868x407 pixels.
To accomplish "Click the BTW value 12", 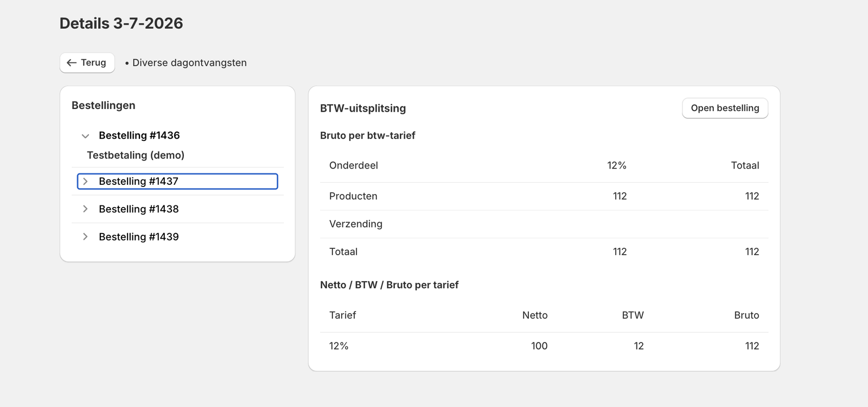I will tap(639, 346).
